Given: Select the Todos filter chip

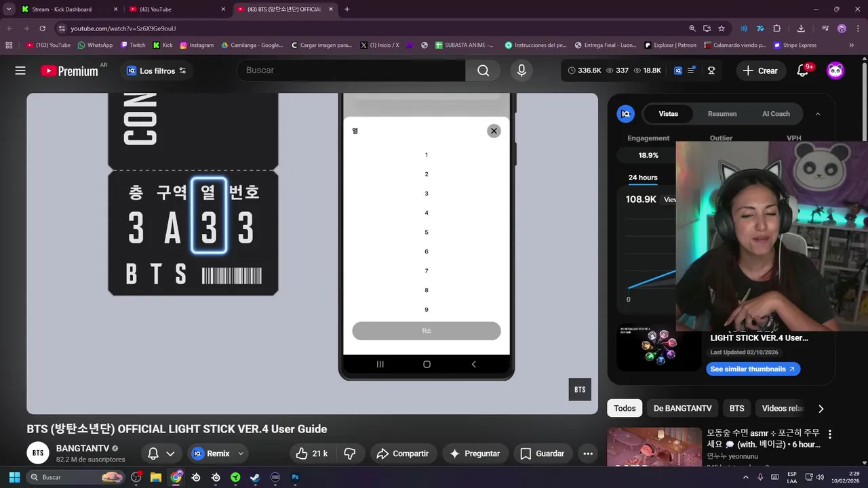Looking at the screenshot, I should tap(625, 409).
